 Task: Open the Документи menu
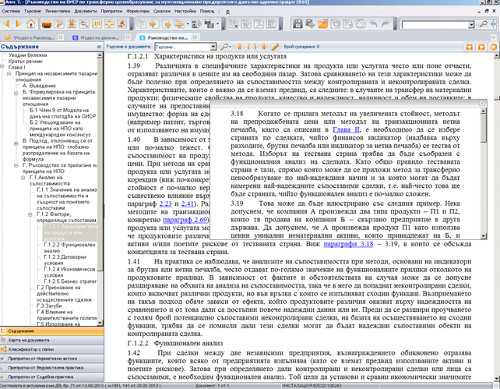click(x=86, y=11)
